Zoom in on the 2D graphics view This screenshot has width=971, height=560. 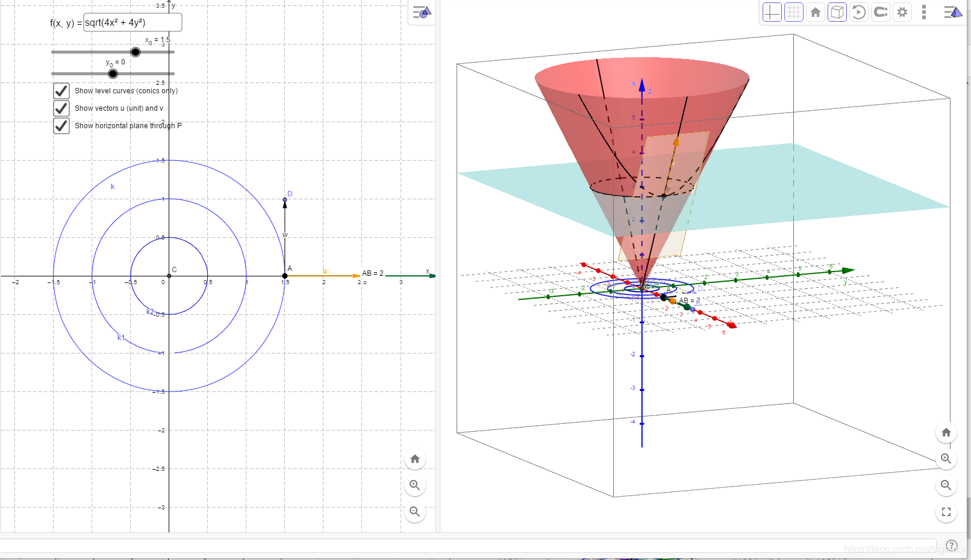coord(415,485)
